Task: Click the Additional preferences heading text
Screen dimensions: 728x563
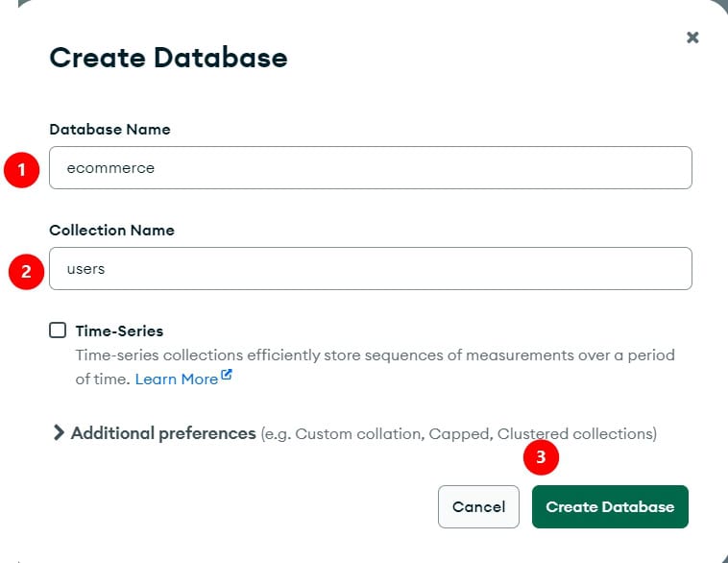Action: [x=163, y=433]
